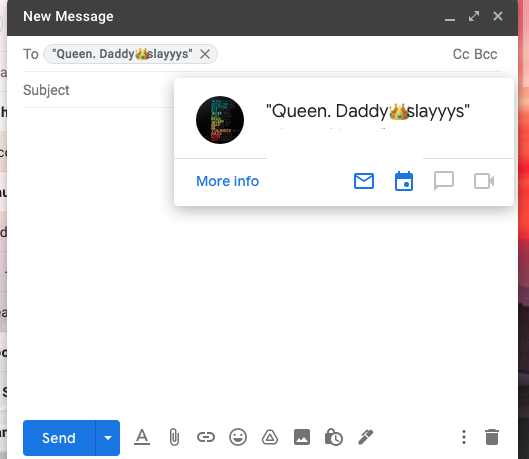
Task: Add Bcc recipients
Action: pos(486,54)
